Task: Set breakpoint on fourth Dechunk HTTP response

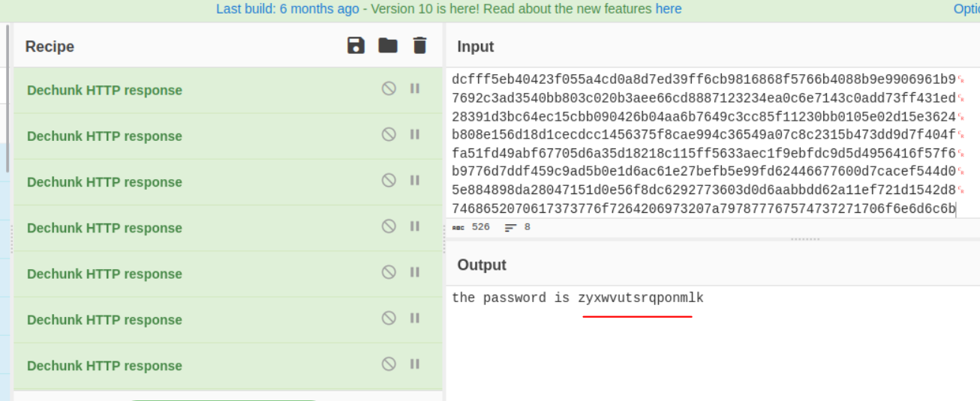Action: tap(414, 226)
